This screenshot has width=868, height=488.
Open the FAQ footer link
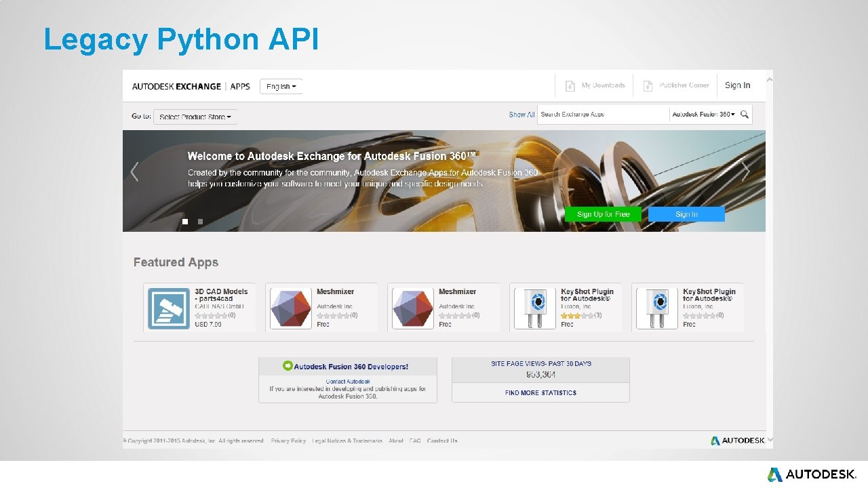[415, 441]
